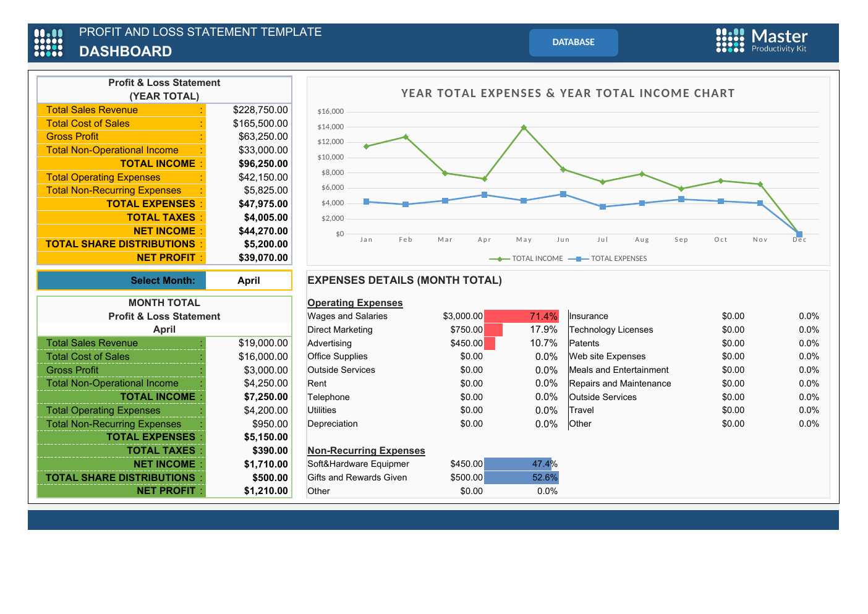The height and width of the screenshot is (614, 868).
Task: Click the May peak point on income line
Action: pyautogui.click(x=524, y=127)
